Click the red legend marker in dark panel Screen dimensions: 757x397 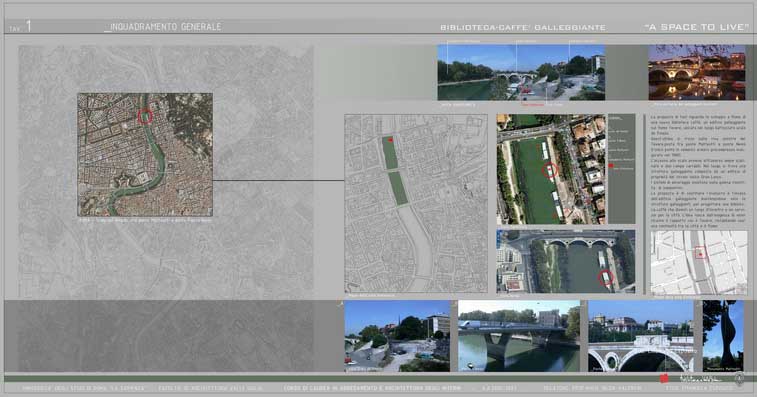[611, 166]
